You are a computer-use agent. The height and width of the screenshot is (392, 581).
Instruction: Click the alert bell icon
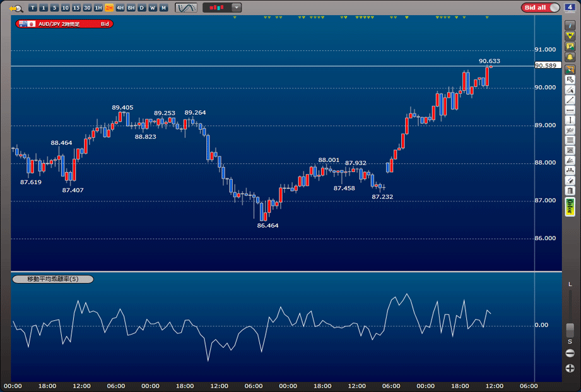tap(570, 57)
